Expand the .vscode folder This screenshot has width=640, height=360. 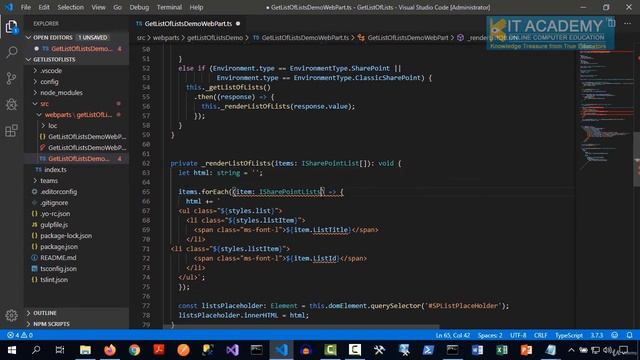pos(51,71)
